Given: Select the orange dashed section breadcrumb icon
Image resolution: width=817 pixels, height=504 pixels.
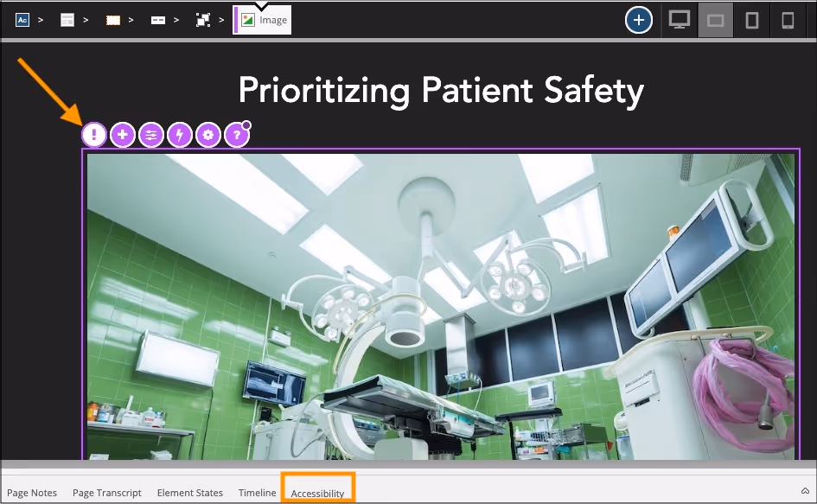Looking at the screenshot, I should point(113,21).
